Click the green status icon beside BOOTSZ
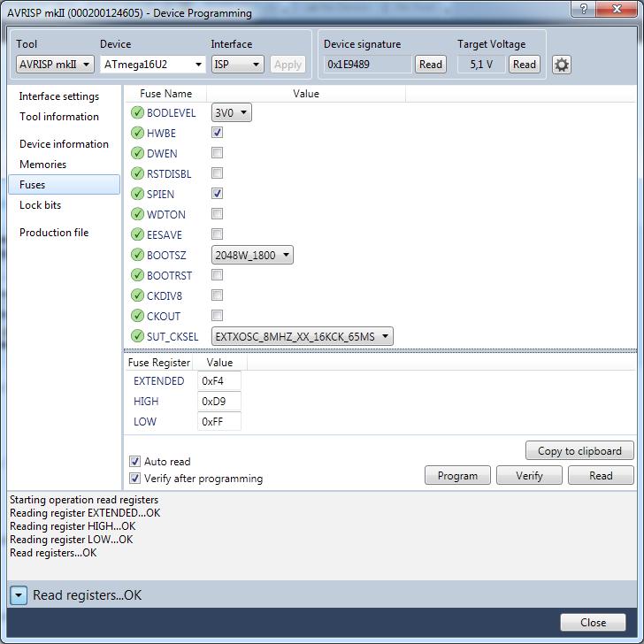The height and width of the screenshot is (644, 644). (x=137, y=255)
